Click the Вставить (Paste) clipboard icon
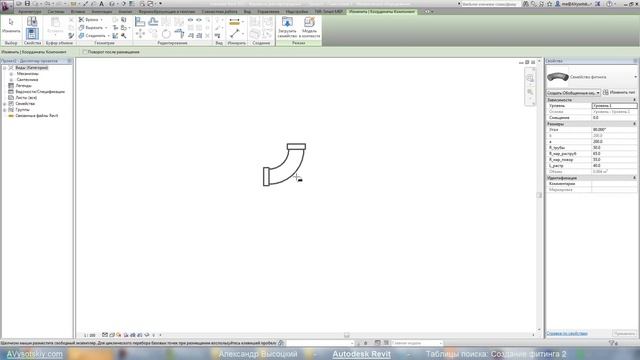The height and width of the screenshot is (360, 640). tap(55, 24)
